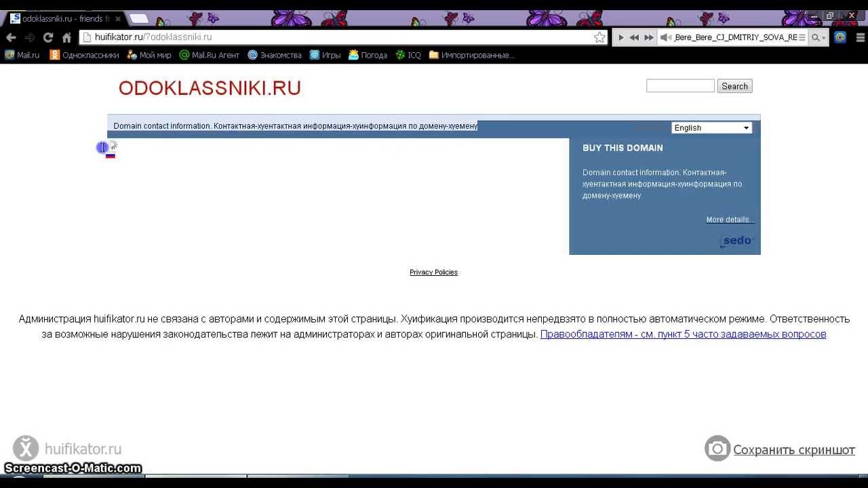
Task: Open the Мой мир bookmark
Action: pyautogui.click(x=149, y=55)
